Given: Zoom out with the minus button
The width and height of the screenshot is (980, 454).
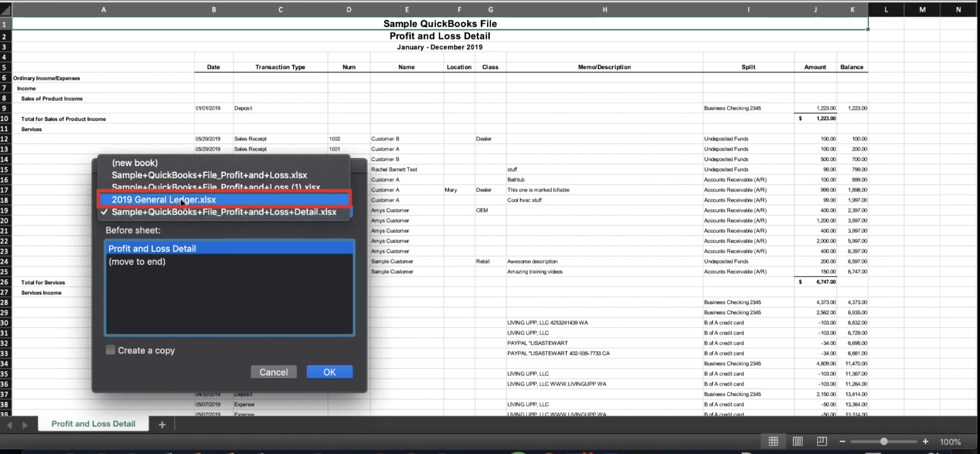Looking at the screenshot, I should click(x=842, y=441).
